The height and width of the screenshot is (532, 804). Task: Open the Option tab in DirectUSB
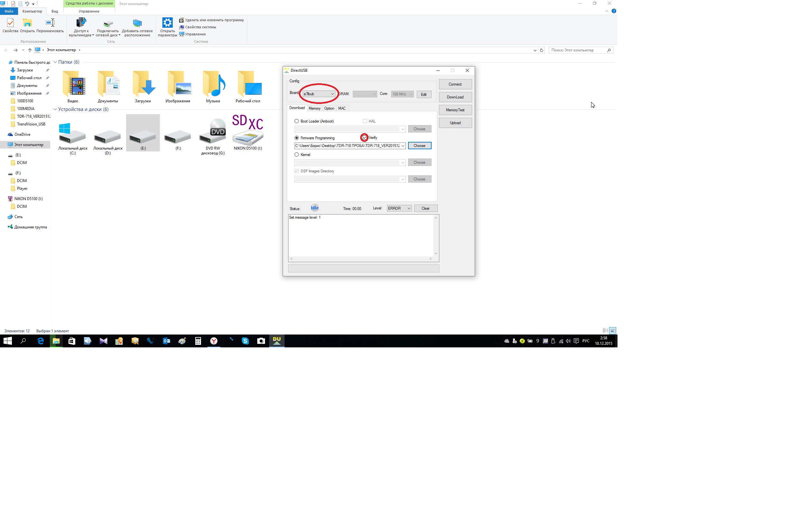(329, 107)
